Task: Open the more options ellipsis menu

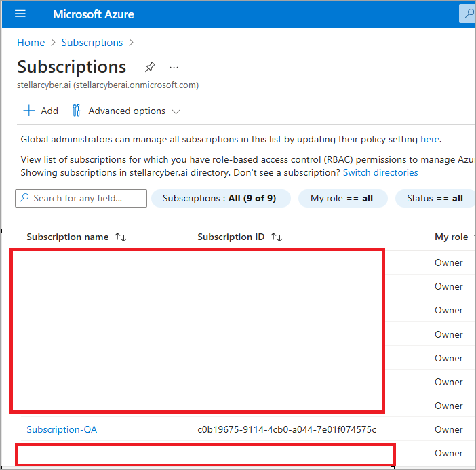Action: point(174,67)
